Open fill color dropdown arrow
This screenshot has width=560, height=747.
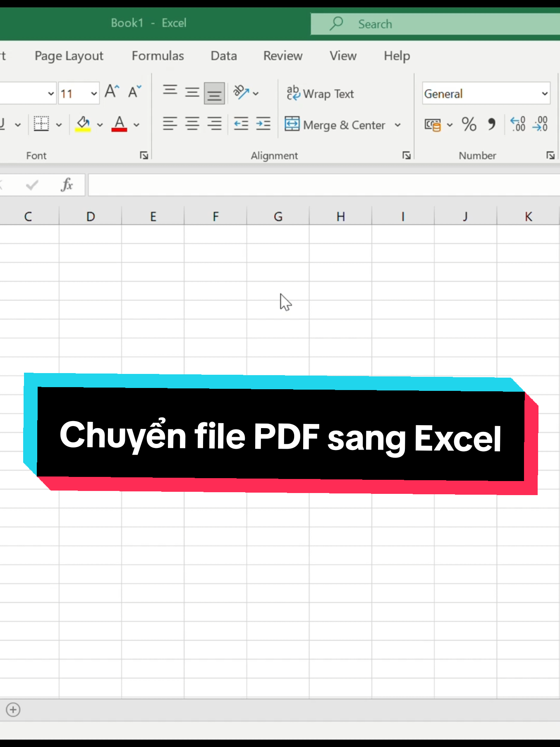tap(100, 124)
